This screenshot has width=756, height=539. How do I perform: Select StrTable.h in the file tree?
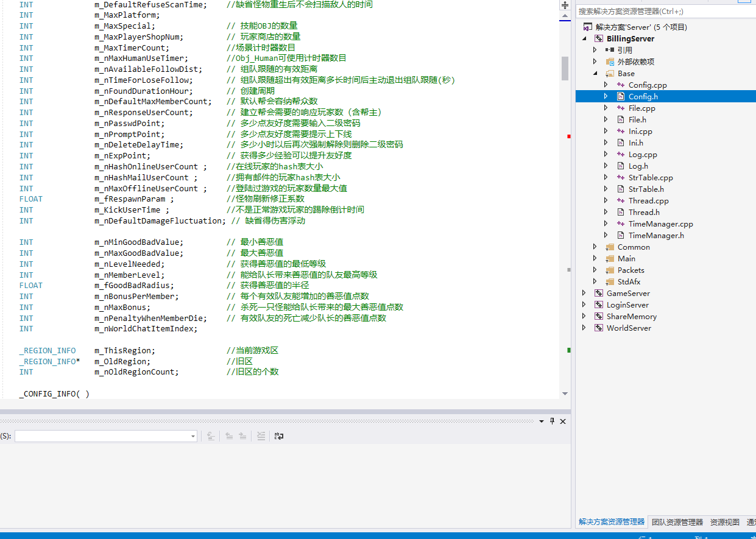[x=646, y=189]
